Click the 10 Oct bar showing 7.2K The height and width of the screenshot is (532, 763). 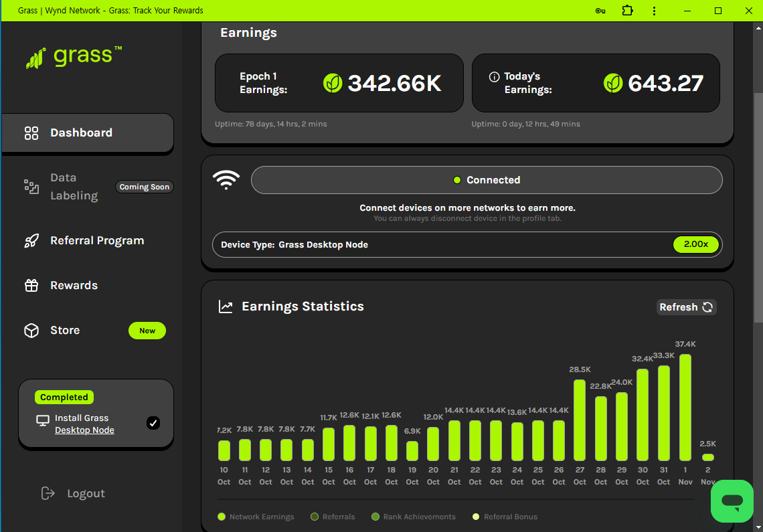pyautogui.click(x=224, y=451)
